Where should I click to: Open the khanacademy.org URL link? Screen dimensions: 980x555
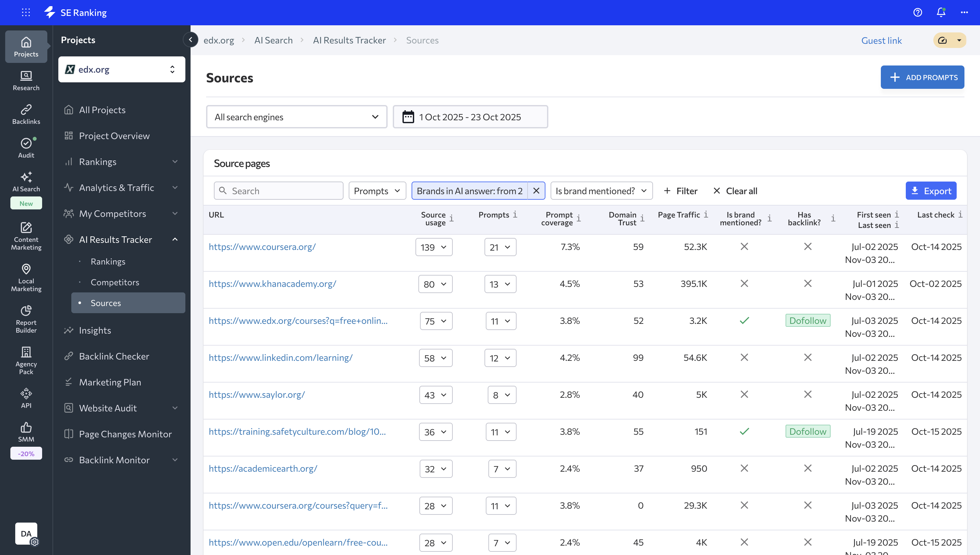click(272, 284)
